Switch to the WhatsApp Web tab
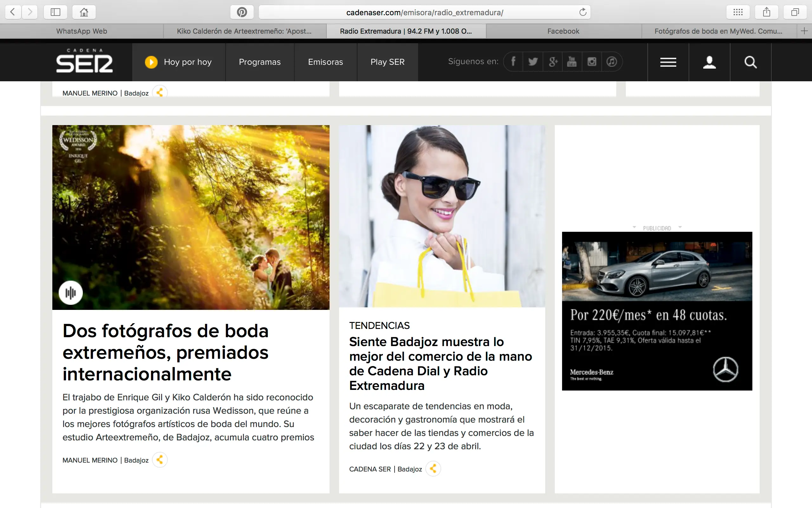This screenshot has height=508, width=812. 82,31
